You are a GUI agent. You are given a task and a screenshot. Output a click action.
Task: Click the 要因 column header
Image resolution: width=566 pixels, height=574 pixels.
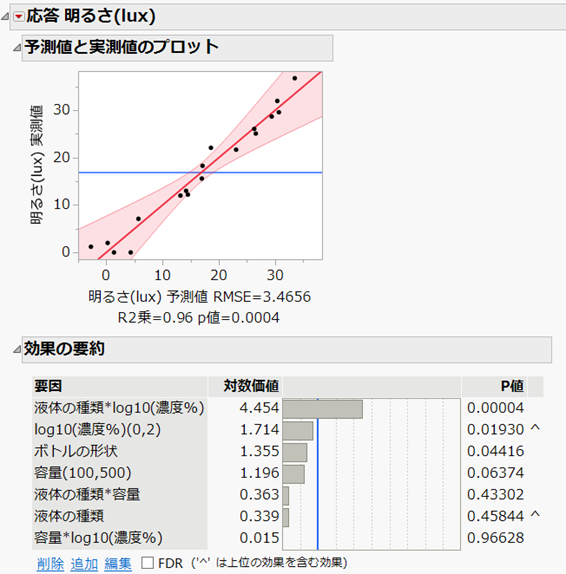[119, 386]
